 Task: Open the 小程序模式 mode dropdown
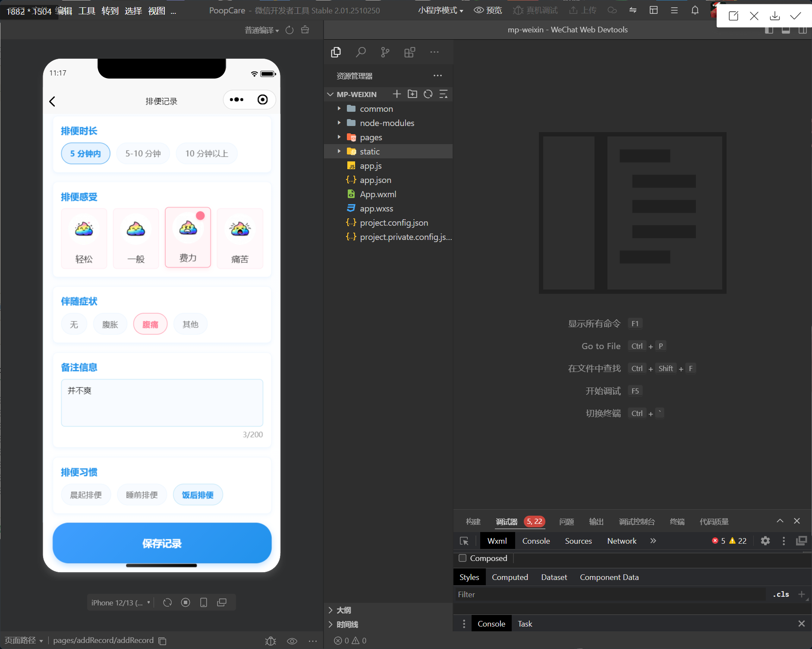pos(440,10)
